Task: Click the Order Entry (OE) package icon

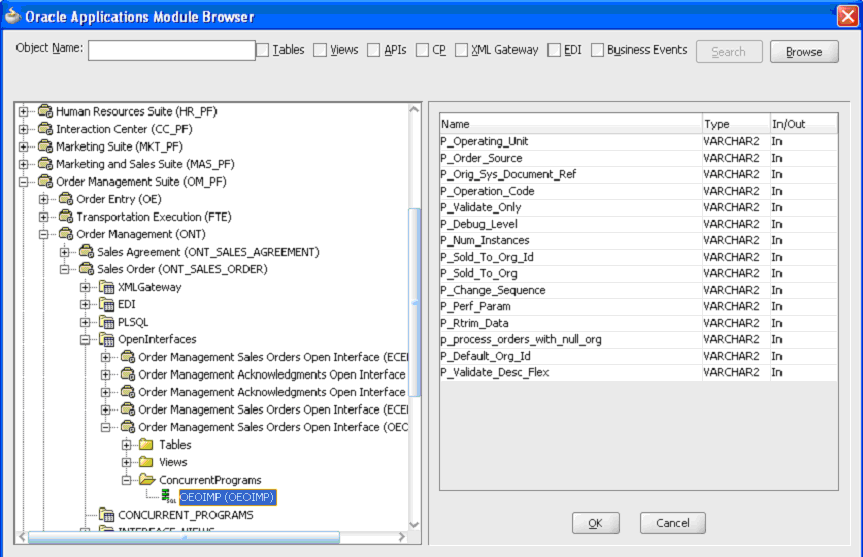Action: point(65,199)
